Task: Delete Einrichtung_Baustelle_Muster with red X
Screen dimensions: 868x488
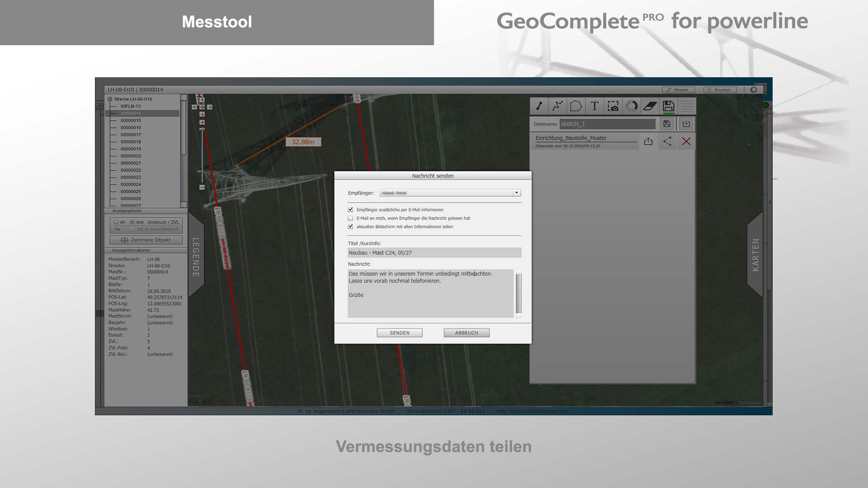Action: (x=686, y=141)
